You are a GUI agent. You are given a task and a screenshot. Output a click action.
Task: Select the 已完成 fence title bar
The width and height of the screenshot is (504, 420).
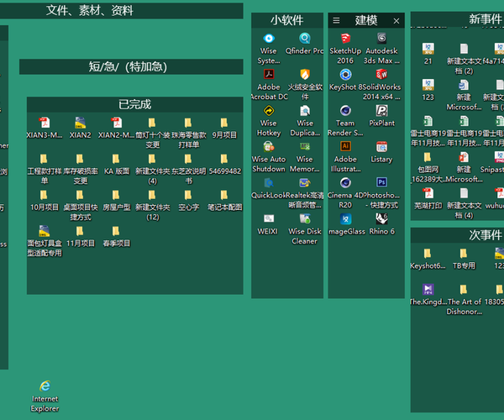click(135, 104)
